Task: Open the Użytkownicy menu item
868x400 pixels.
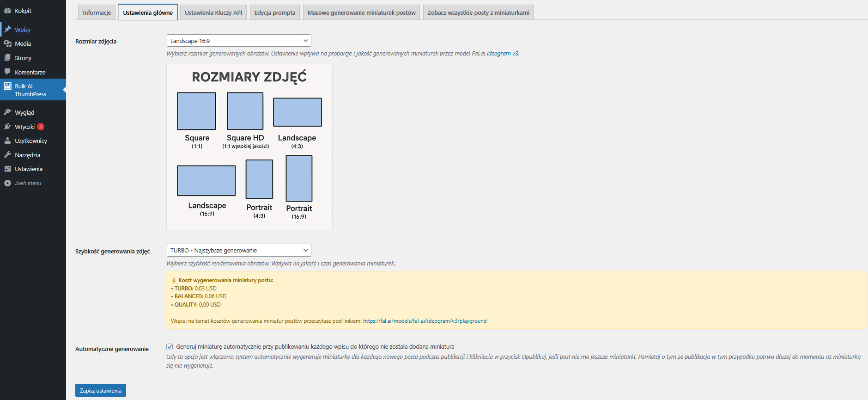Action: [x=30, y=141]
